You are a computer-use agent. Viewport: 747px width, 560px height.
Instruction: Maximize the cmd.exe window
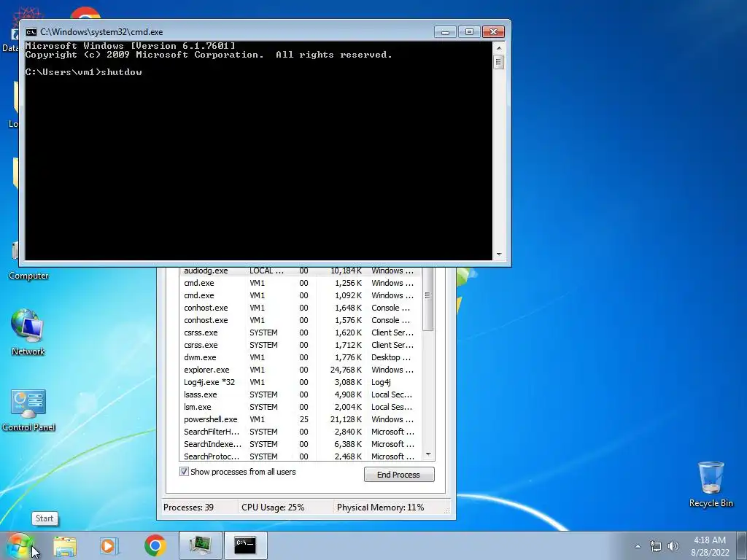pyautogui.click(x=469, y=32)
